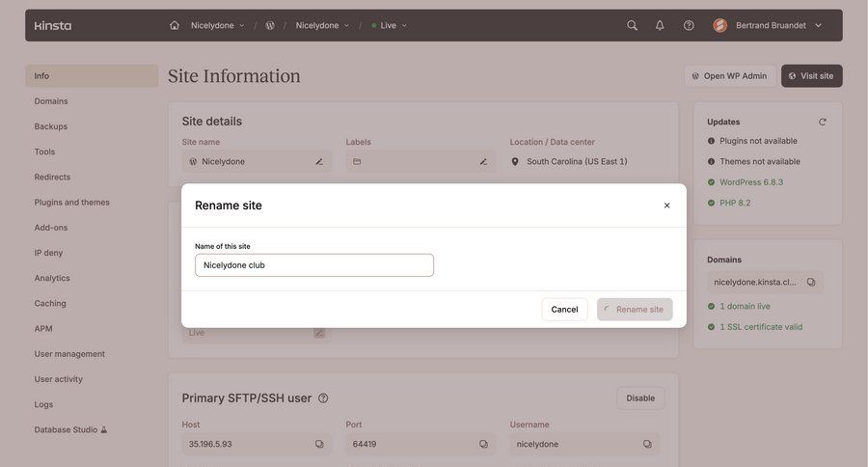Click Cancel in Rename site dialog
868x467 pixels.
tap(564, 309)
